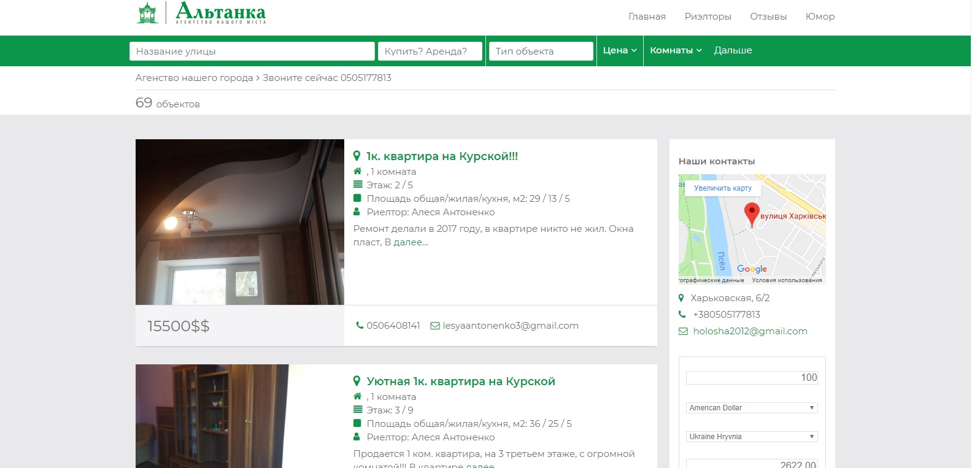Image resolution: width=980 pixels, height=468 pixels.
Task: Click the lesyaantonenko3@gmail.com email address
Action: click(x=511, y=326)
